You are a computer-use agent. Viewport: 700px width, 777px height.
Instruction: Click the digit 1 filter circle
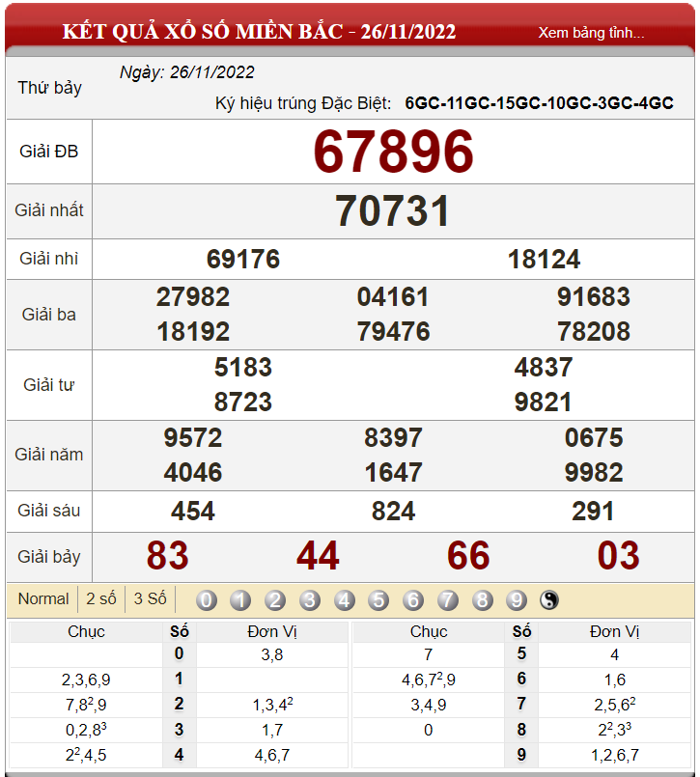[240, 600]
